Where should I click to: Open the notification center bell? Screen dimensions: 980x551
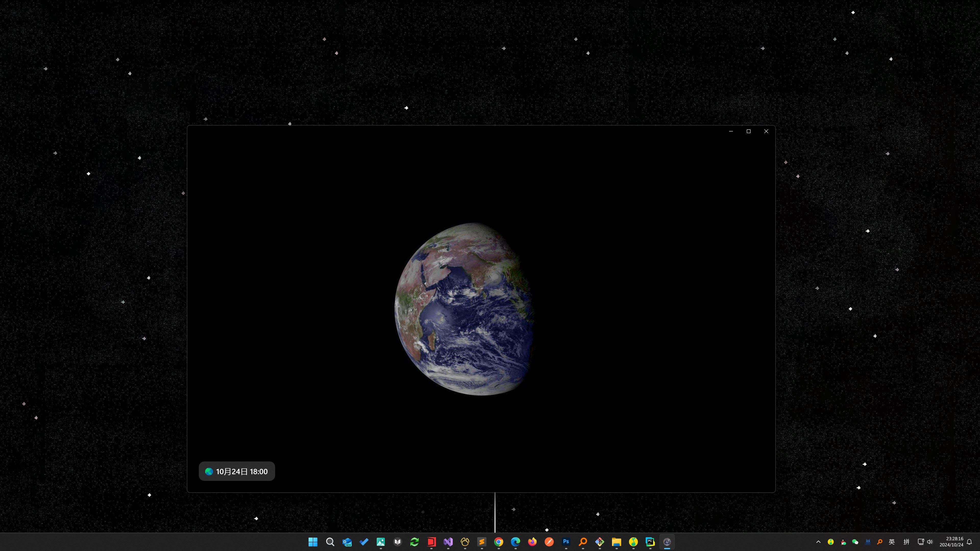click(x=969, y=542)
